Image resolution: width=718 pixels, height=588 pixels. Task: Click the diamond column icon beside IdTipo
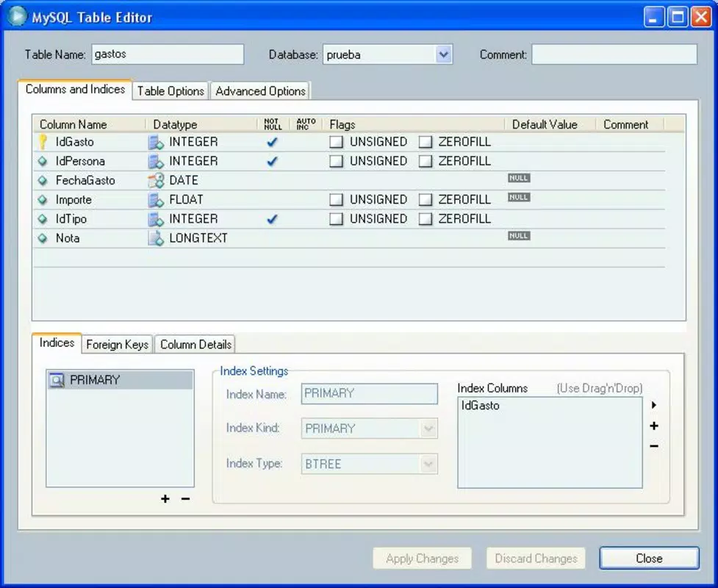point(43,219)
